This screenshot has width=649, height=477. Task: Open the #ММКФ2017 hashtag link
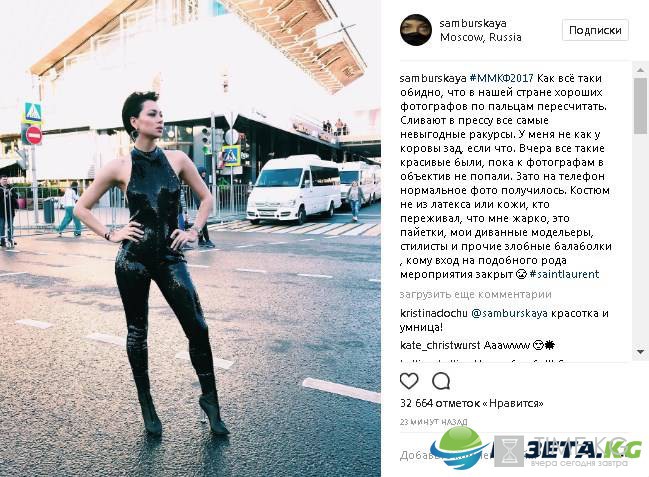coord(502,78)
